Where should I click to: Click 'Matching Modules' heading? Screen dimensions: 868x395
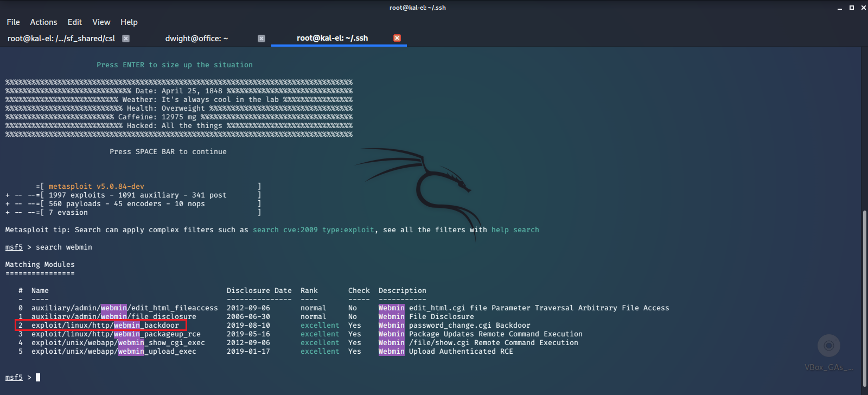click(x=40, y=264)
